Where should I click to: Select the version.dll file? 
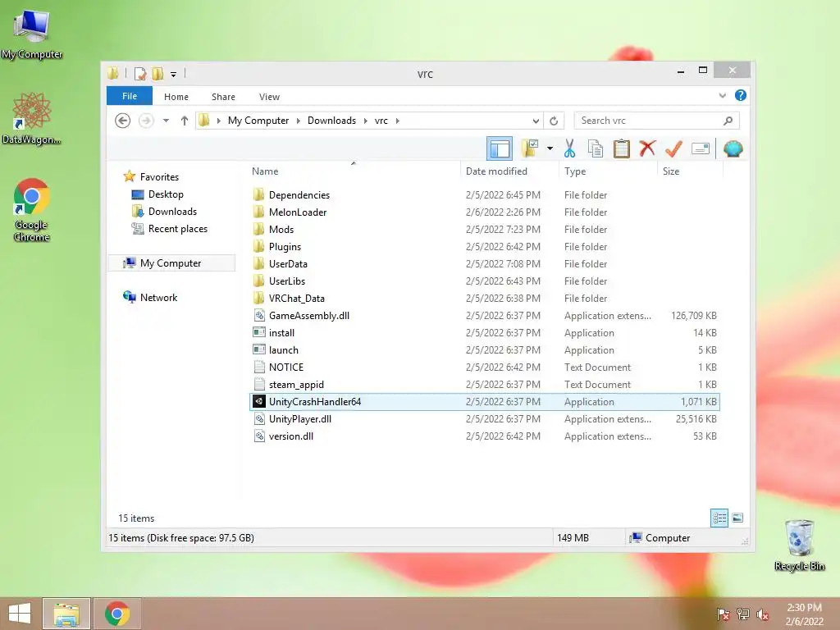[291, 436]
